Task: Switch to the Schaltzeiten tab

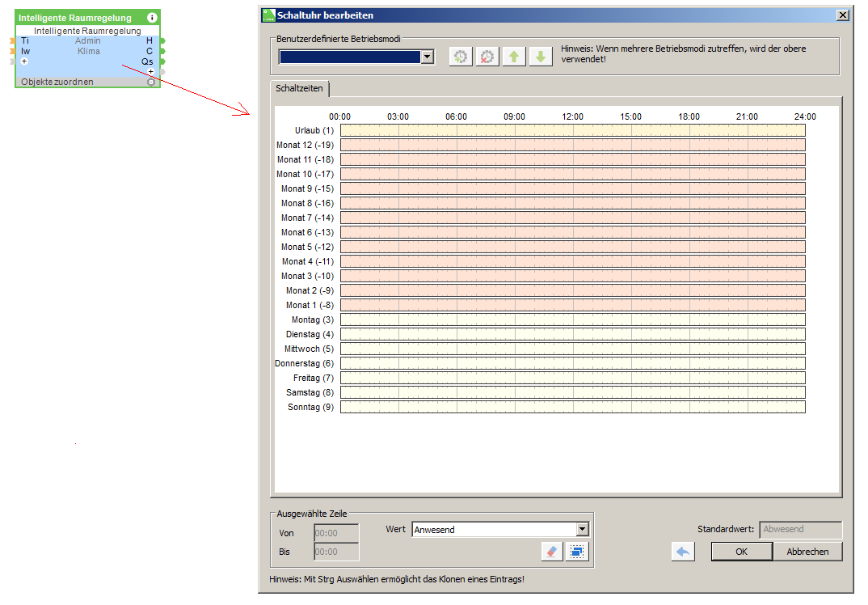Action: pos(299,88)
